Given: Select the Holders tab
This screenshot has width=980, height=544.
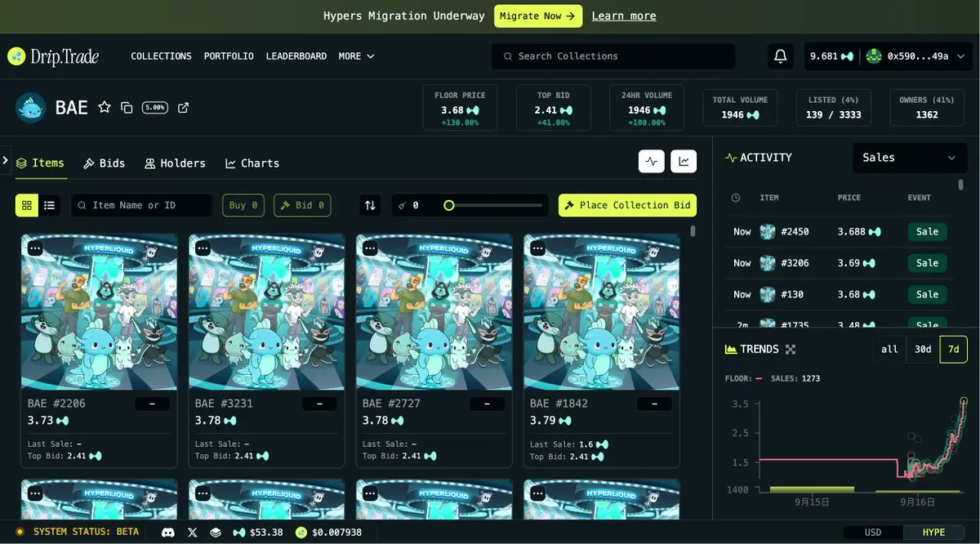Looking at the screenshot, I should click(175, 163).
